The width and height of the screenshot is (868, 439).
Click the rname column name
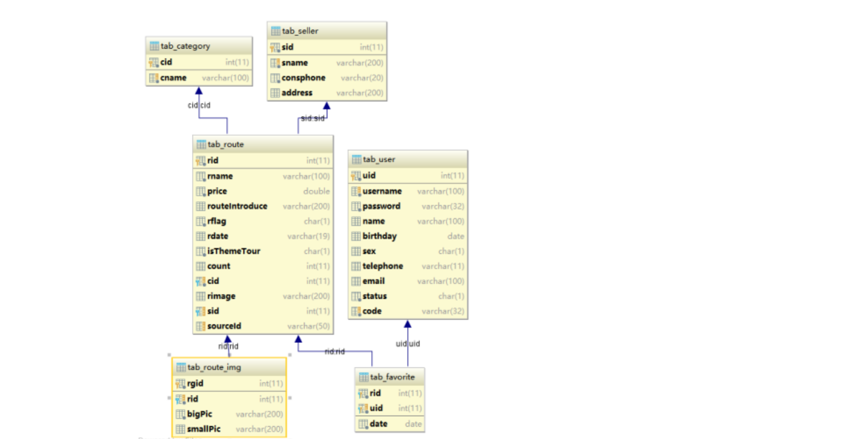(220, 176)
